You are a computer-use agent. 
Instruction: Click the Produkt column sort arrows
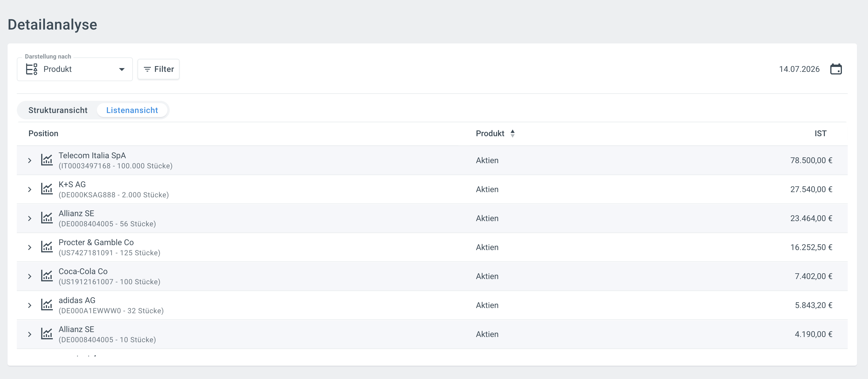point(513,133)
